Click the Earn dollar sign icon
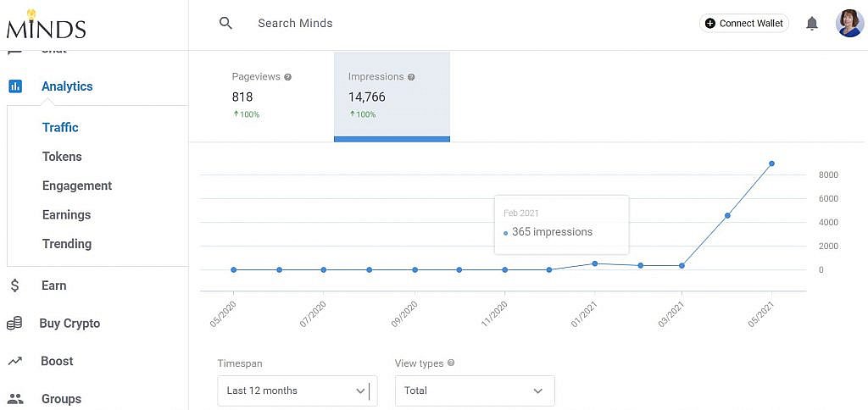 tap(15, 285)
